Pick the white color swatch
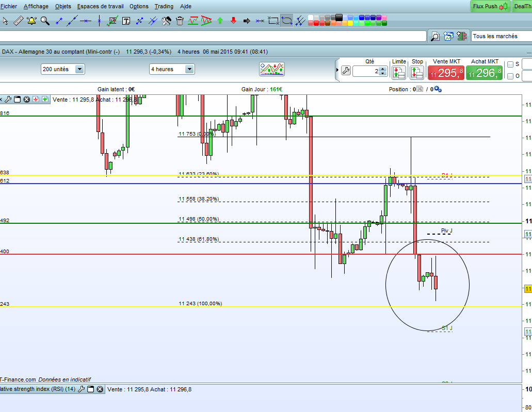 (x=311, y=18)
